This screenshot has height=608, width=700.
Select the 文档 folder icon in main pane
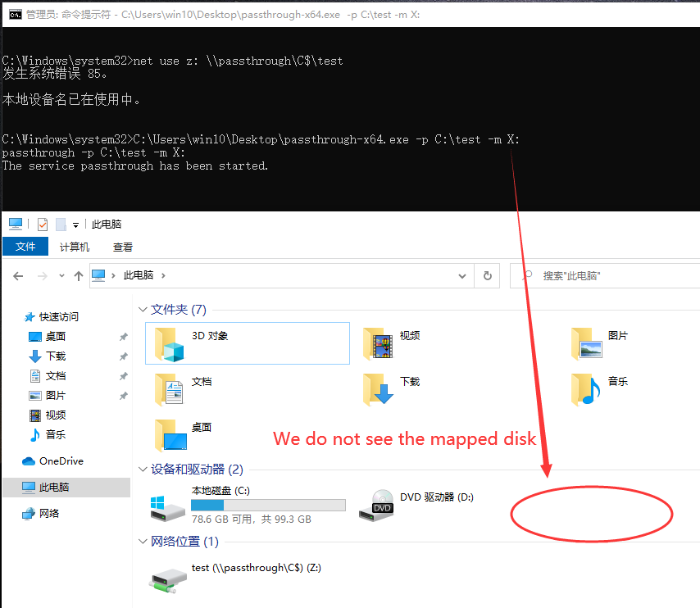click(169, 389)
